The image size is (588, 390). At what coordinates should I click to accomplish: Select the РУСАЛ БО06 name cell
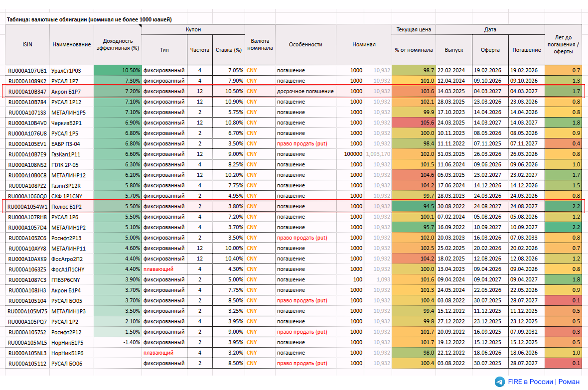[72, 364]
